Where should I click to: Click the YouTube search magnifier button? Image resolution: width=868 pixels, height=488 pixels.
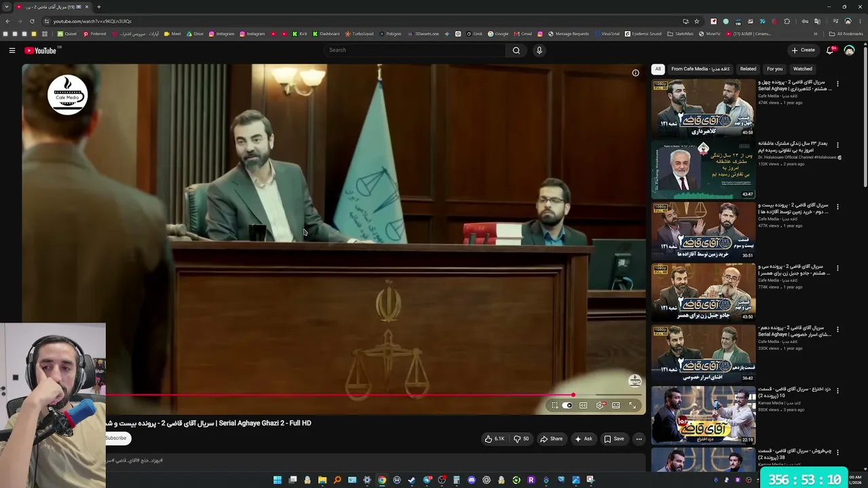click(516, 50)
